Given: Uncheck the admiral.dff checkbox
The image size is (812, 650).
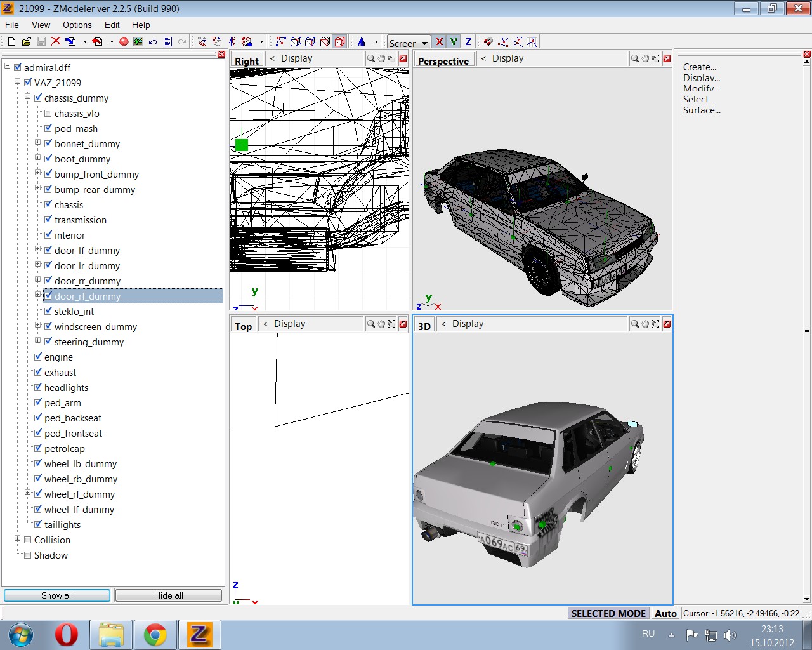Looking at the screenshot, I should pyautogui.click(x=18, y=67).
